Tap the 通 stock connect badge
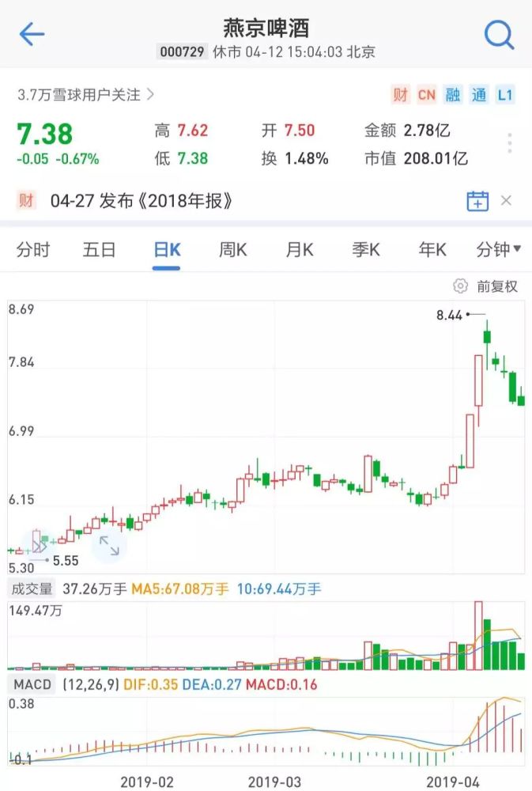Image resolution: width=532 pixels, height=791 pixels. coord(478,94)
